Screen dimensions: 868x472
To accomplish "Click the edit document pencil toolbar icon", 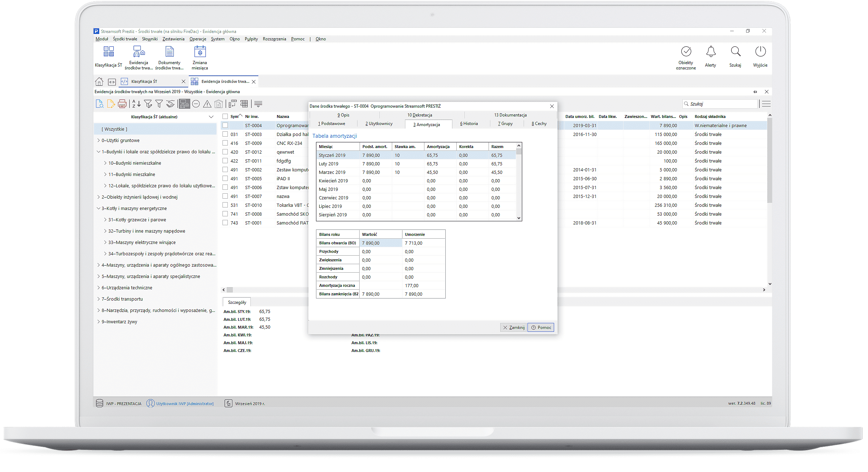I will point(111,104).
